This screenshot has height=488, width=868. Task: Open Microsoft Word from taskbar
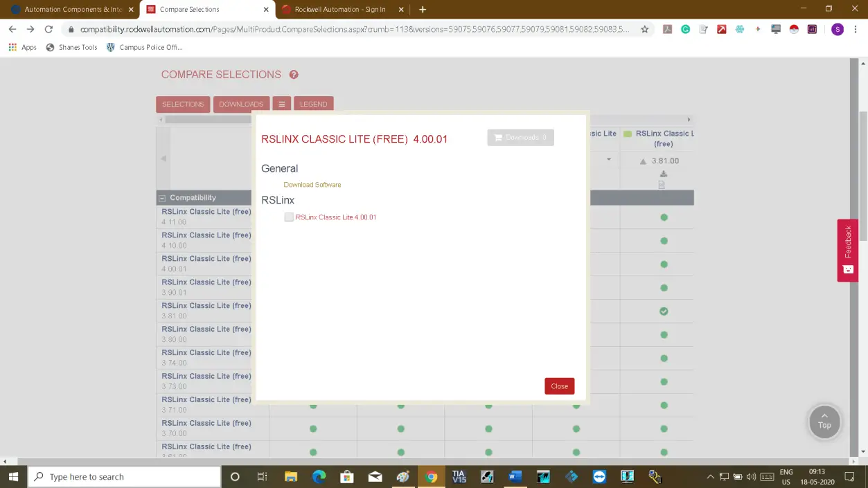coord(515,476)
